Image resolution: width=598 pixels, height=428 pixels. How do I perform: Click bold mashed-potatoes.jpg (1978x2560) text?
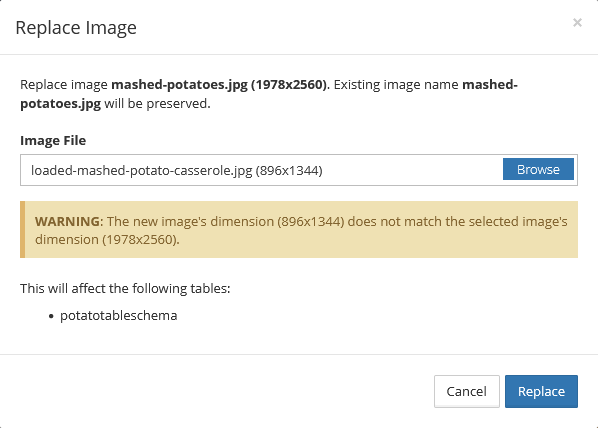click(219, 85)
